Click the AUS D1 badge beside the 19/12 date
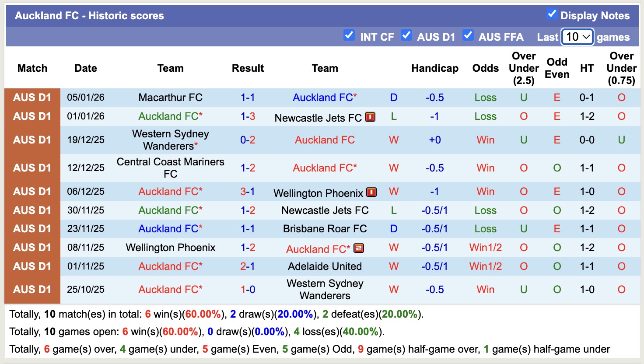Screen dimensions: 644x364 coord(32,140)
